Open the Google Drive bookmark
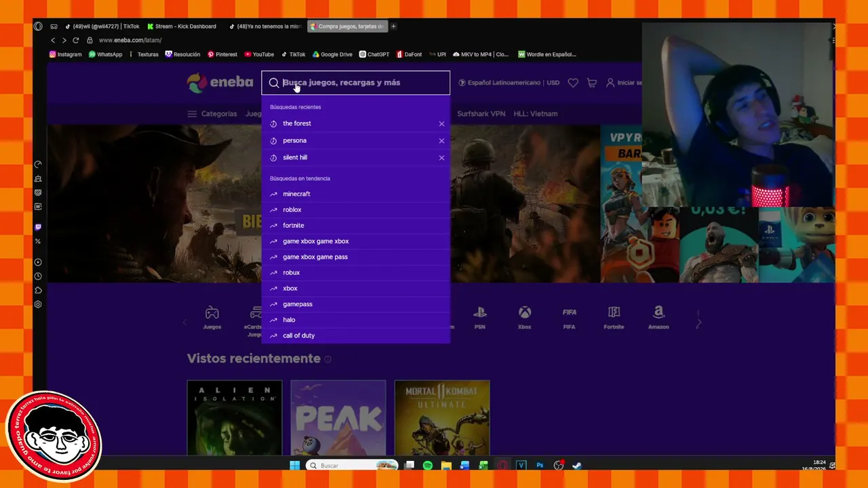868x488 pixels. point(332,54)
